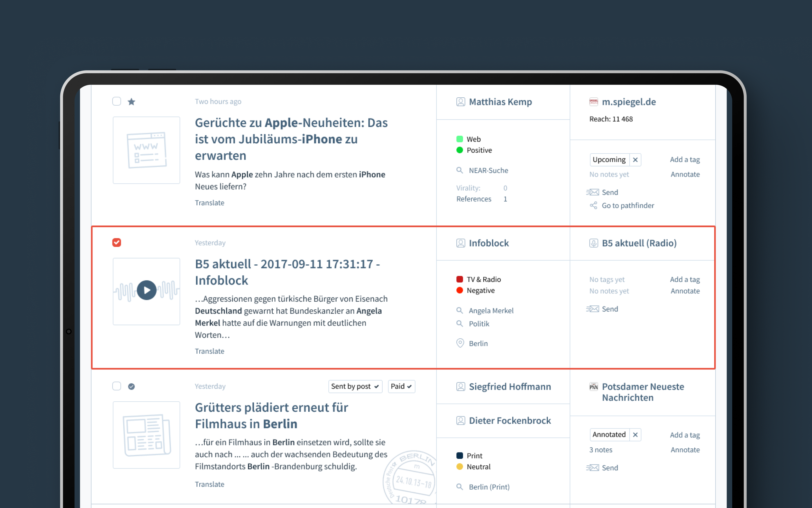
Task: Click the m.spiegel.de source logo icon
Action: click(x=593, y=102)
